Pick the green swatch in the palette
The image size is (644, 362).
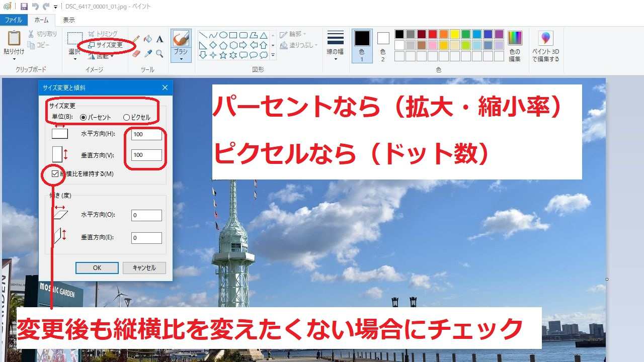(x=465, y=34)
